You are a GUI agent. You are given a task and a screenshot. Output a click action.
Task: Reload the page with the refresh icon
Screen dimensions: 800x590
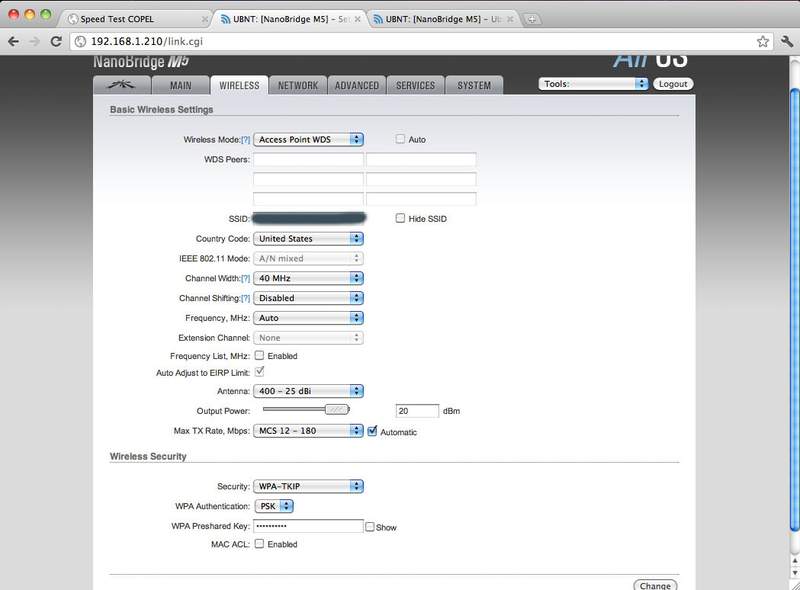56,41
